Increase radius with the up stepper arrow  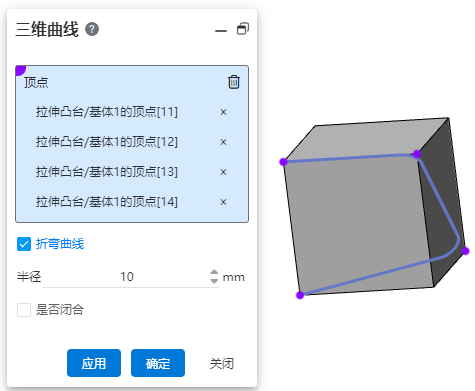pyautogui.click(x=214, y=272)
